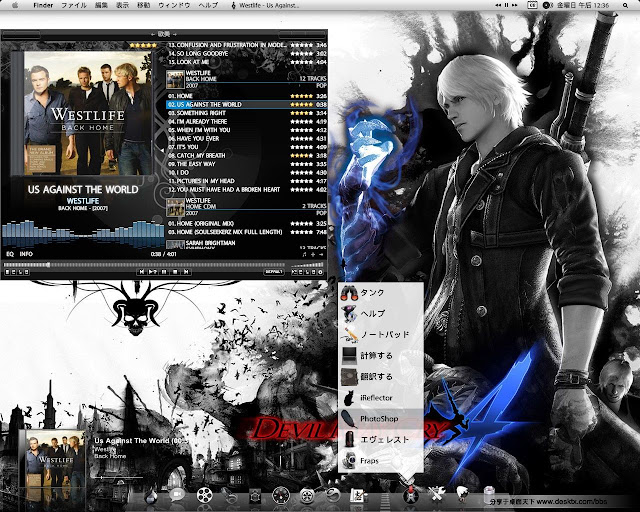Click the DEFAULT playback order button

click(274, 272)
